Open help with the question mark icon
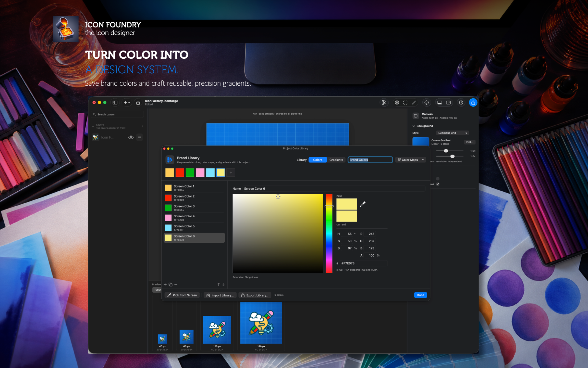 pos(461,103)
